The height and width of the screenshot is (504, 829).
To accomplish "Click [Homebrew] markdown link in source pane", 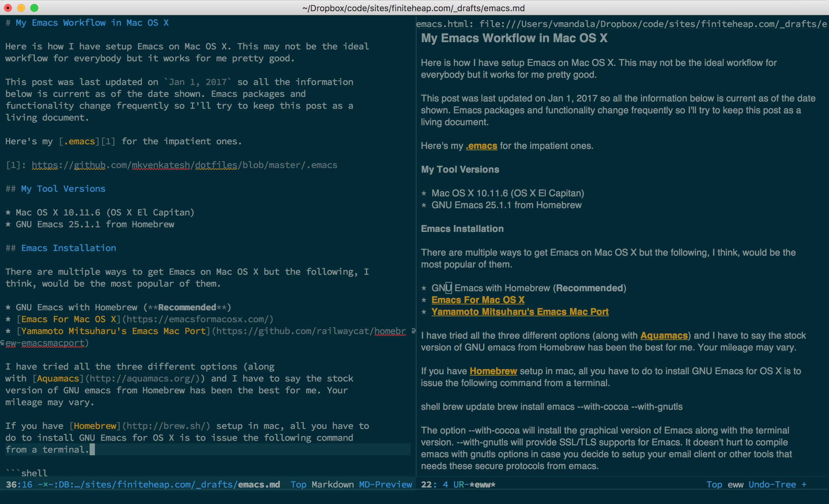I will (95, 426).
